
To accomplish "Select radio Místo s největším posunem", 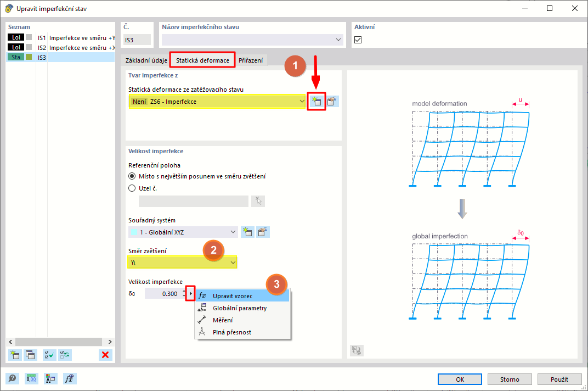I will click(132, 176).
